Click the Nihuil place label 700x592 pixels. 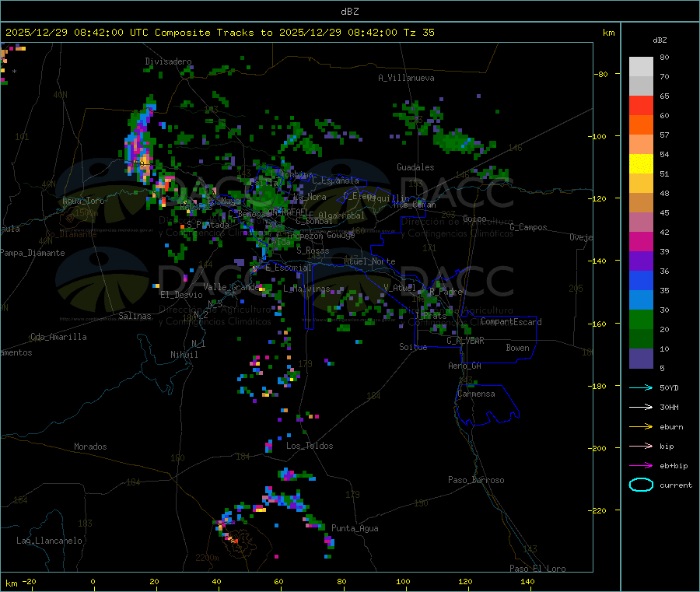[184, 355]
